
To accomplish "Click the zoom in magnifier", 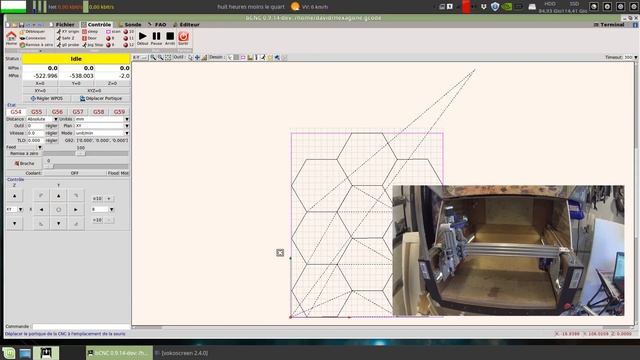I will point(153,58).
